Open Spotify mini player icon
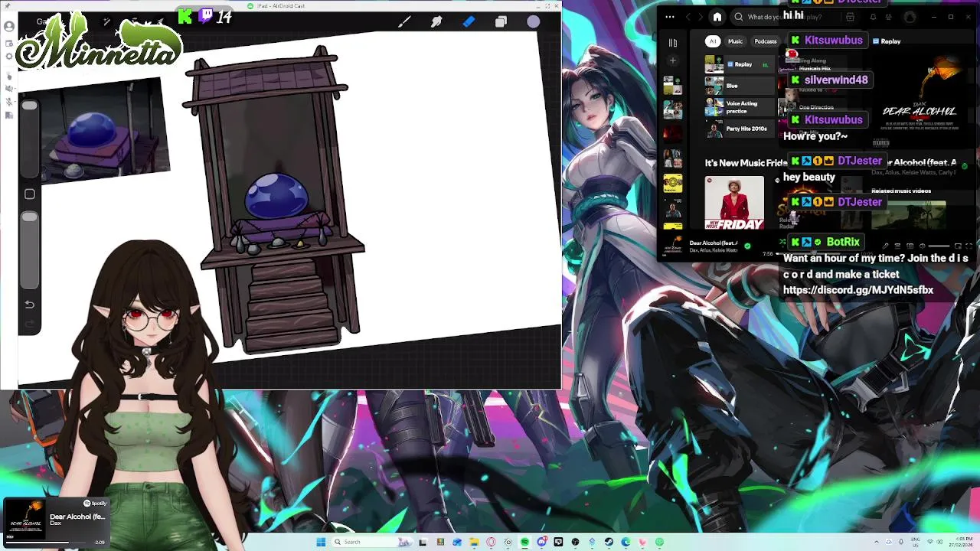980x551 pixels. tap(958, 246)
